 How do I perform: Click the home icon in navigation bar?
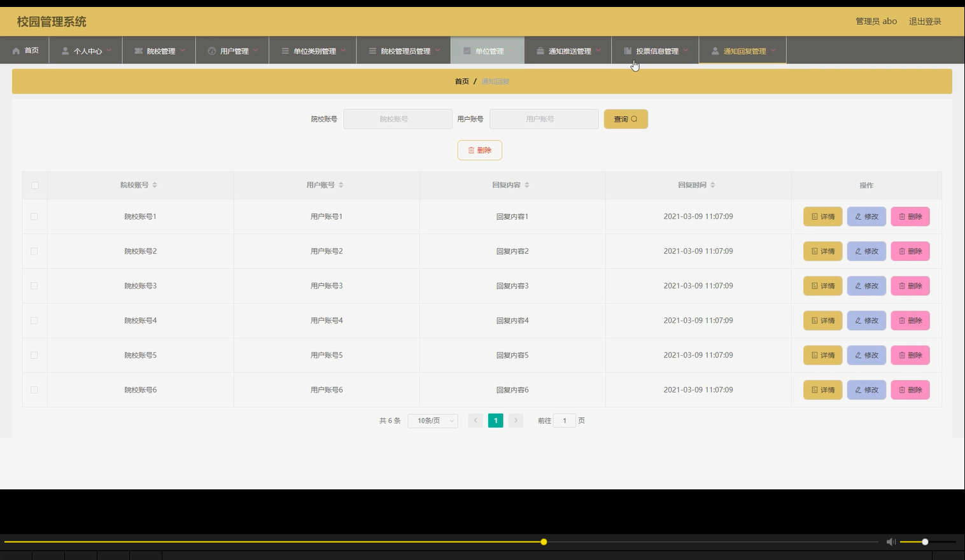16,51
